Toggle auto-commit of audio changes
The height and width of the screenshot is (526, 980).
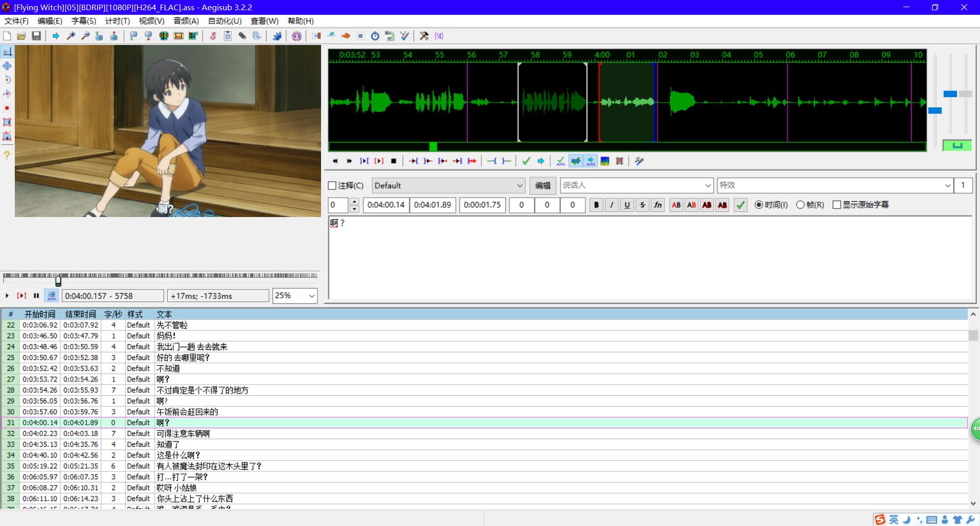point(560,161)
